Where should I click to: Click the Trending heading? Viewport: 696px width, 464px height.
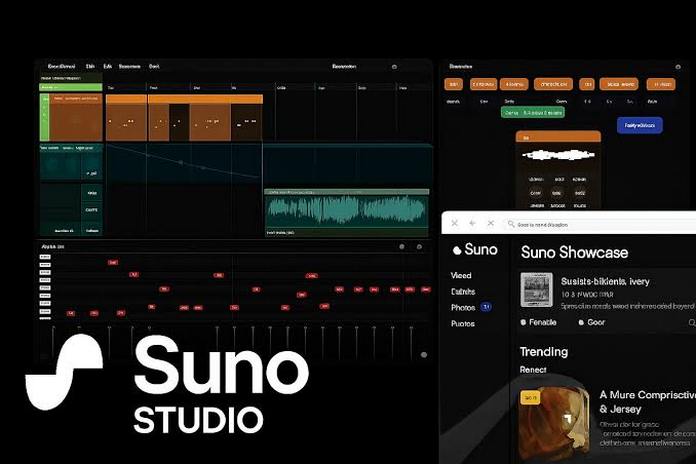(544, 352)
